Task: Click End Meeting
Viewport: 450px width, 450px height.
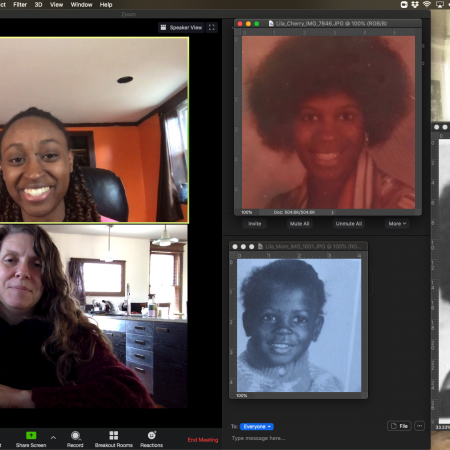Action: pyautogui.click(x=203, y=440)
